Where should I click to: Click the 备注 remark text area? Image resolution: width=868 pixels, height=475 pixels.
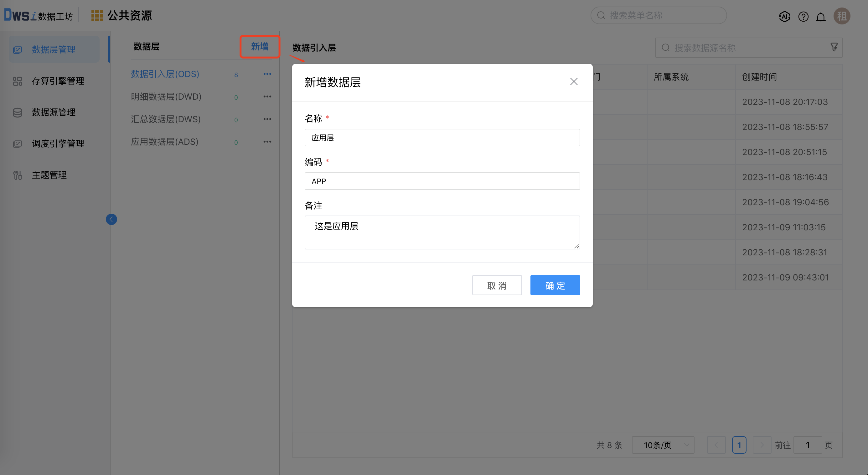[442, 232]
